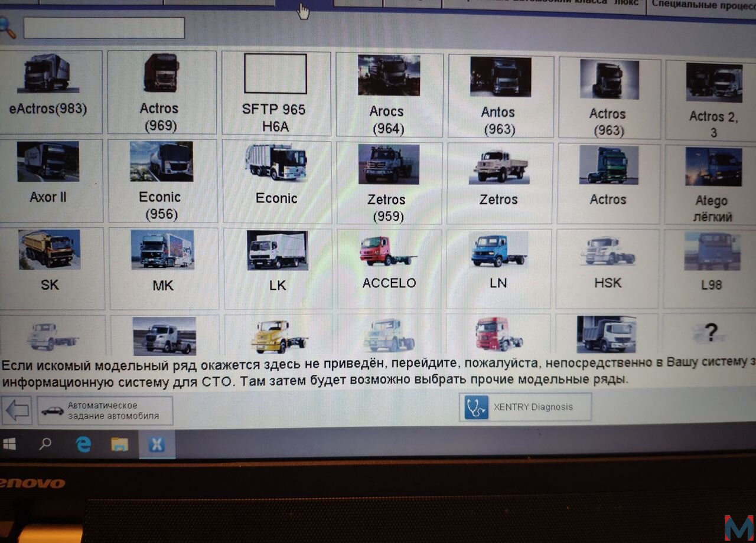Choose the SFTP 965 H6A tile
Image resolution: width=756 pixels, height=543 pixels.
(276, 93)
